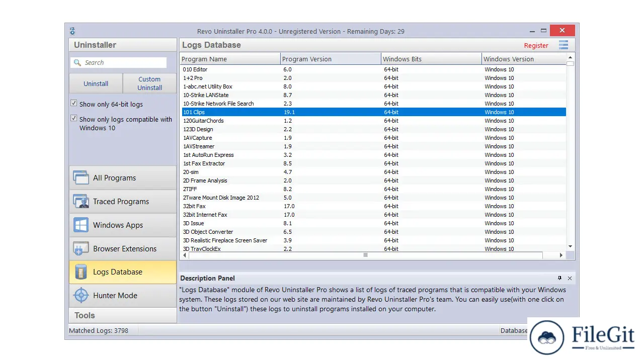Click the Matched Logs: 3798 status text
This screenshot has width=644, height=362.
(x=99, y=331)
